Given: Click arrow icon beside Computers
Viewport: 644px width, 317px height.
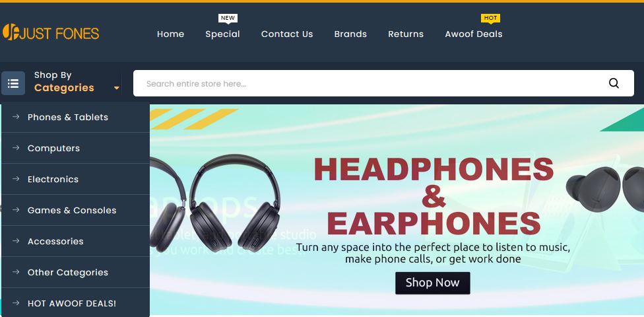Looking at the screenshot, I should [x=16, y=148].
